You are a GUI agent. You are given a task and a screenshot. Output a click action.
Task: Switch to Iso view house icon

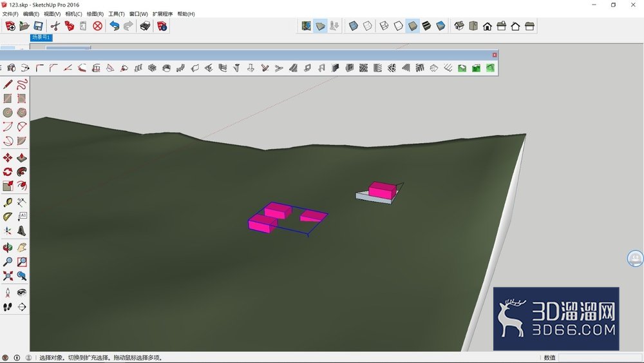tap(459, 26)
